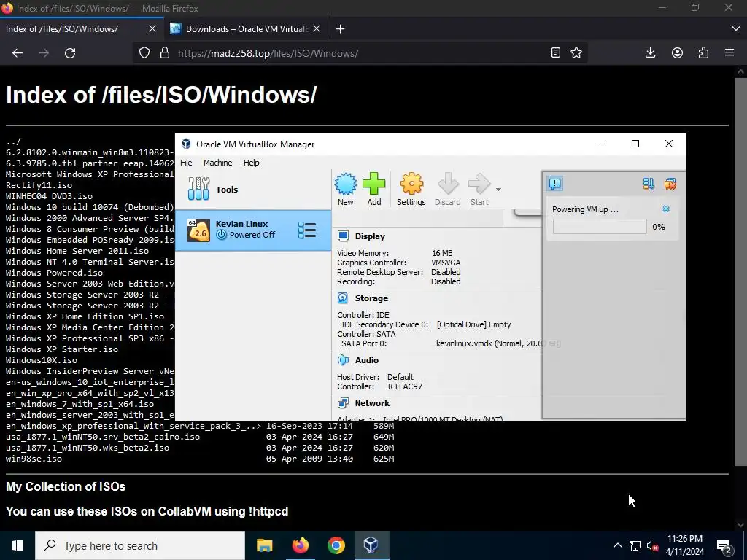Click the Firefox page vertical scrollbar
747x560 pixels.
point(741,271)
